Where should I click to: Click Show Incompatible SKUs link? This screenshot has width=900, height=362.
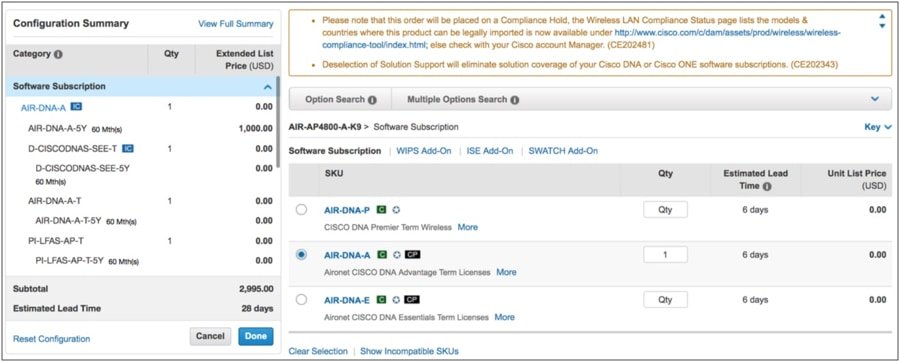click(x=409, y=351)
